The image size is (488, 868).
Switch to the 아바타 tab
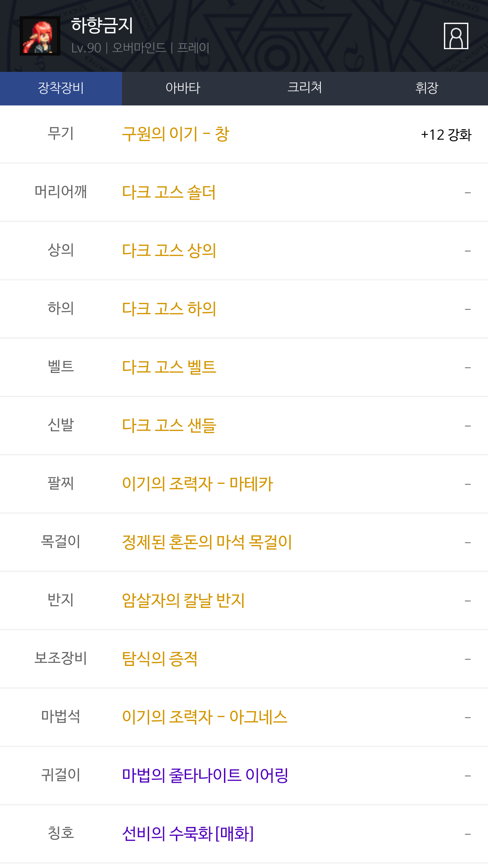(183, 88)
